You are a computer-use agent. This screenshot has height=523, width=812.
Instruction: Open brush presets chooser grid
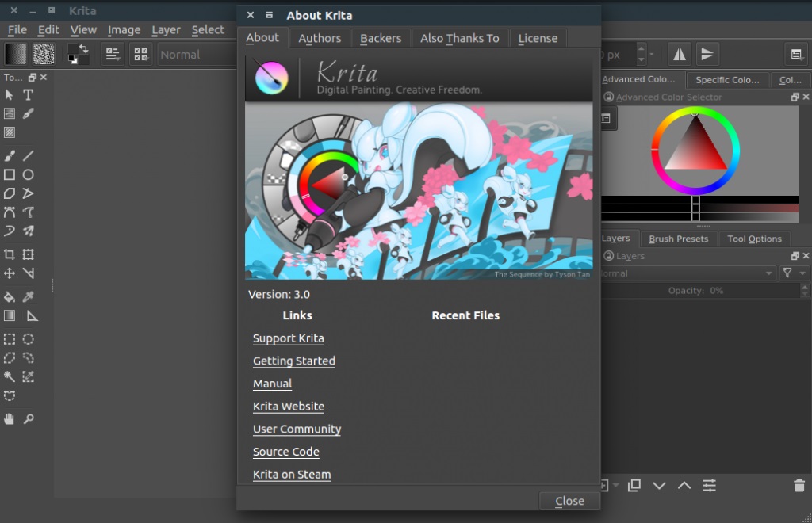point(141,55)
